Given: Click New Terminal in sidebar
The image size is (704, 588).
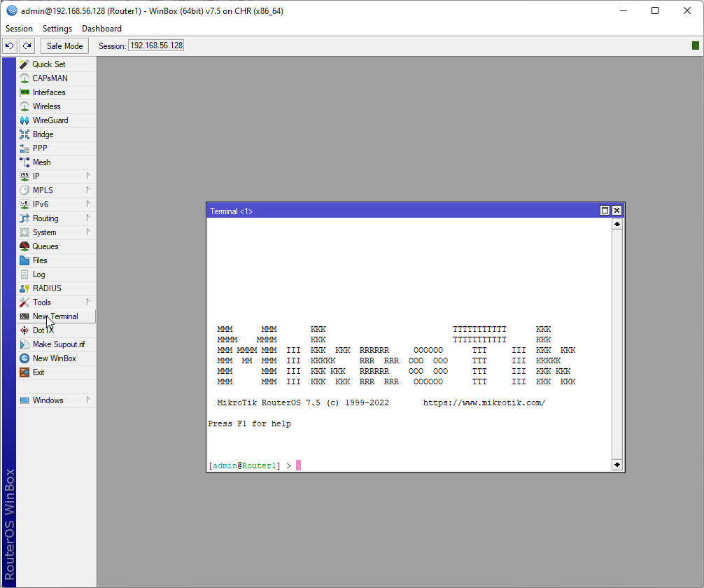Looking at the screenshot, I should pyautogui.click(x=55, y=316).
